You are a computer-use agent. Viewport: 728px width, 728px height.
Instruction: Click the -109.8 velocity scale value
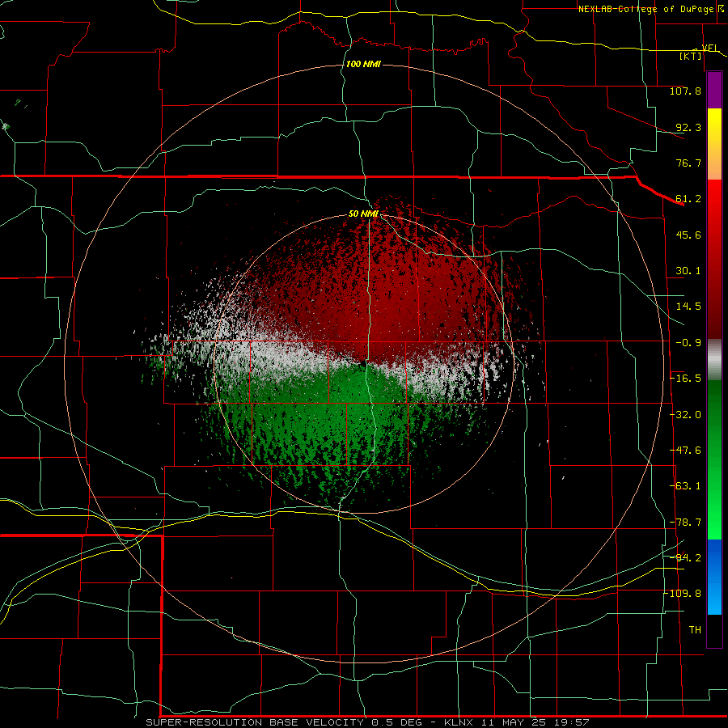pos(683,594)
